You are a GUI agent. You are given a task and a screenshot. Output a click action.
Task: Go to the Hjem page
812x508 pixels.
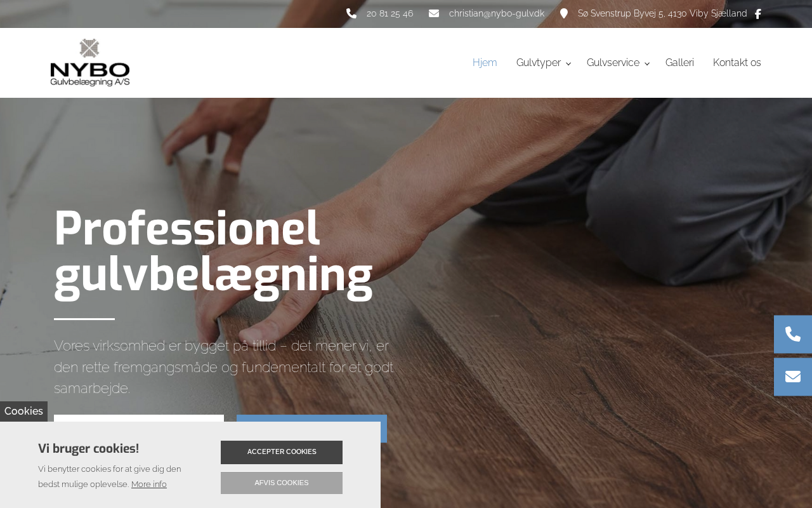pos(485,63)
